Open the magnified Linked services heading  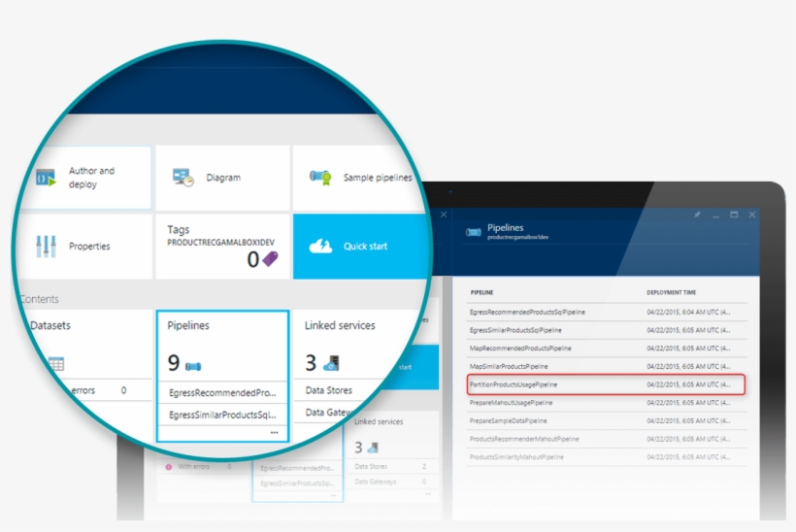pyautogui.click(x=340, y=325)
